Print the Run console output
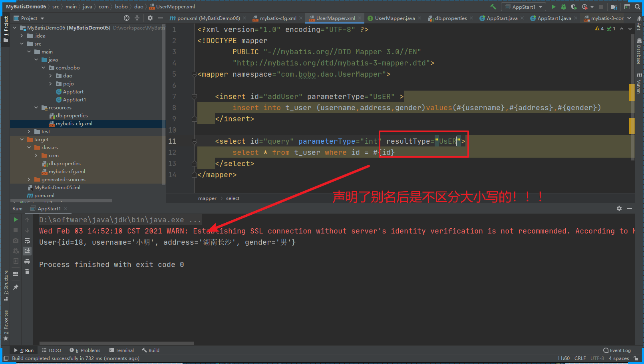The width and height of the screenshot is (644, 364). (27, 261)
